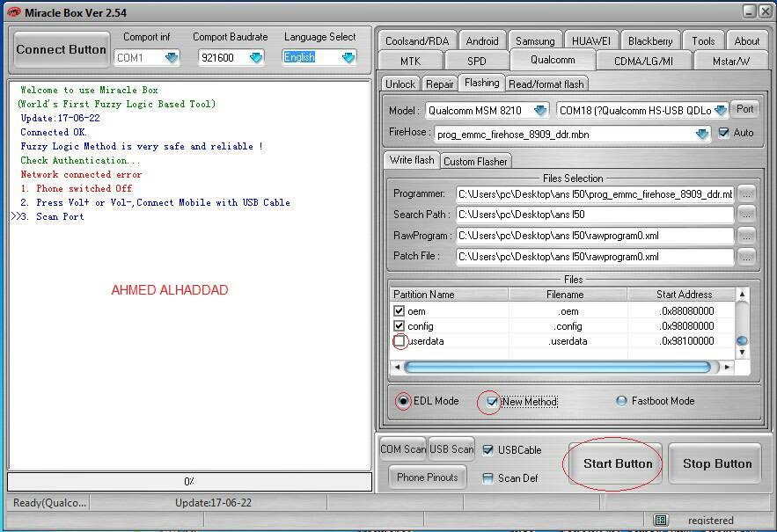Click scroll down arrow in Files list
This screenshot has height=532, width=777.
(x=742, y=353)
